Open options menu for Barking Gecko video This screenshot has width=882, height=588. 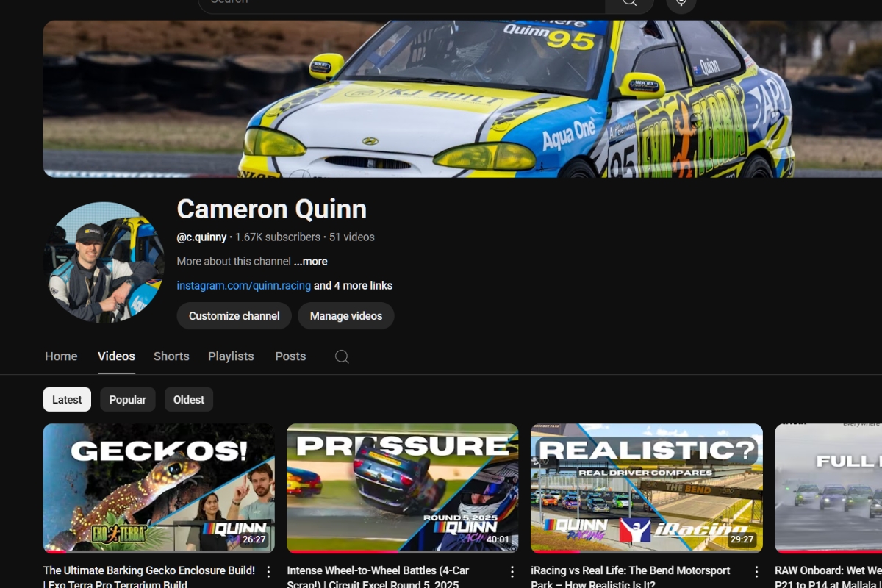point(268,571)
